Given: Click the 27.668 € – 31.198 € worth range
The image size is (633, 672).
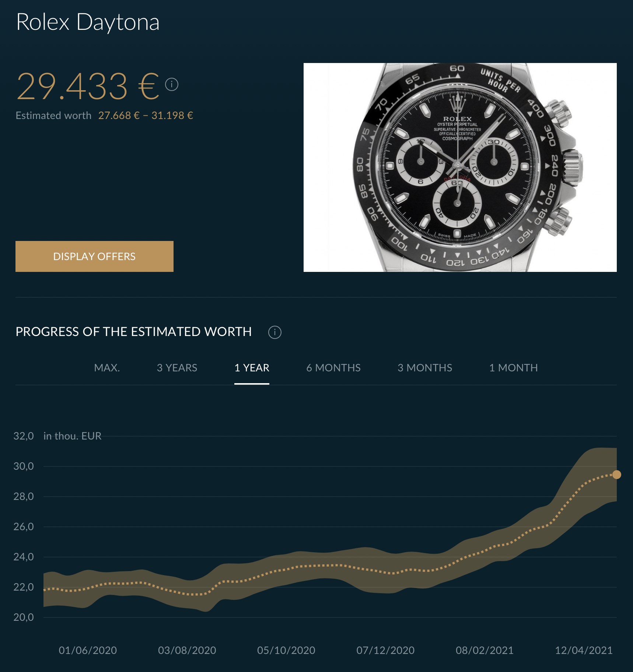Looking at the screenshot, I should coord(146,116).
